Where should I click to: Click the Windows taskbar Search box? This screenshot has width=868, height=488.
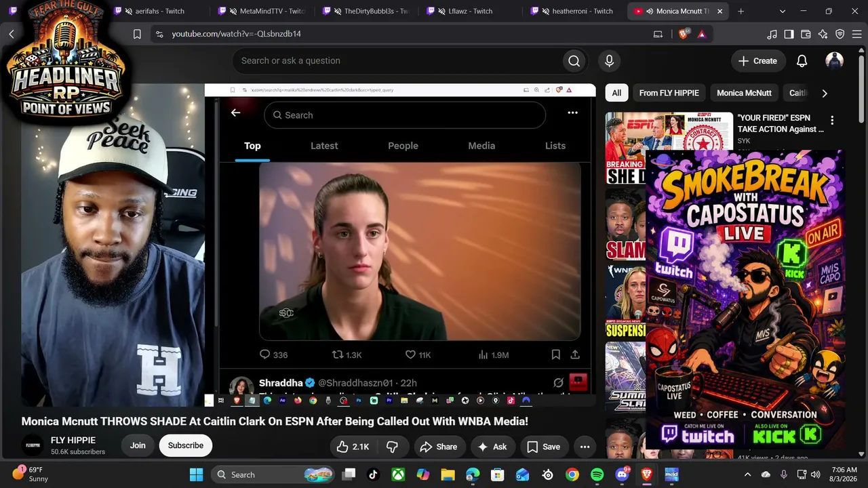pyautogui.click(x=274, y=474)
